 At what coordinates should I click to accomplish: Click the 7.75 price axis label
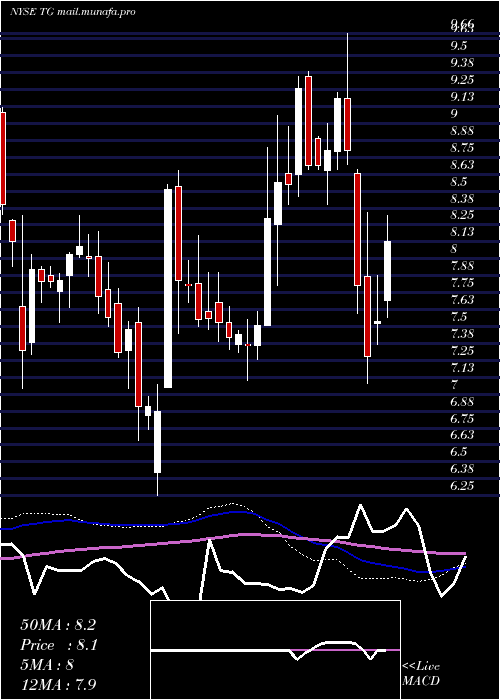click(x=462, y=283)
